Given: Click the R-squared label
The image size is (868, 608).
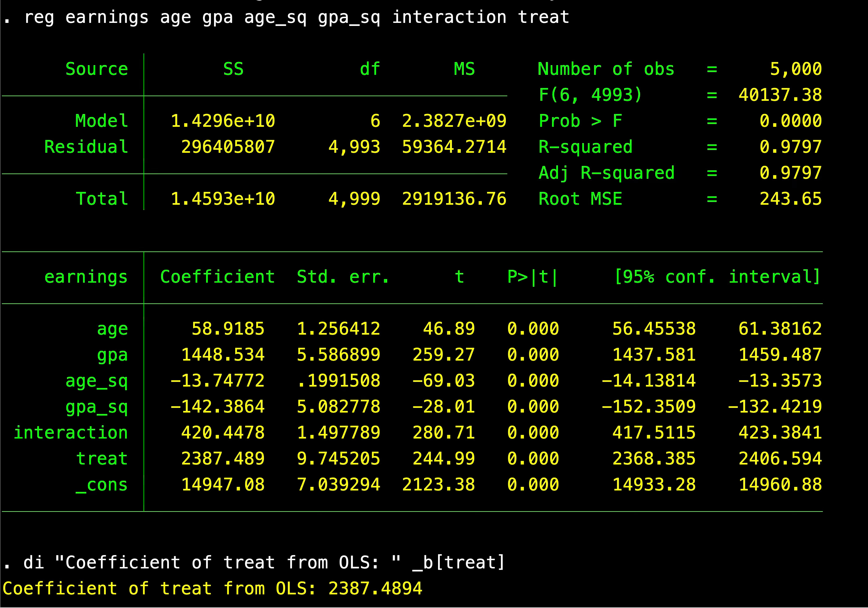Looking at the screenshot, I should coord(585,147).
